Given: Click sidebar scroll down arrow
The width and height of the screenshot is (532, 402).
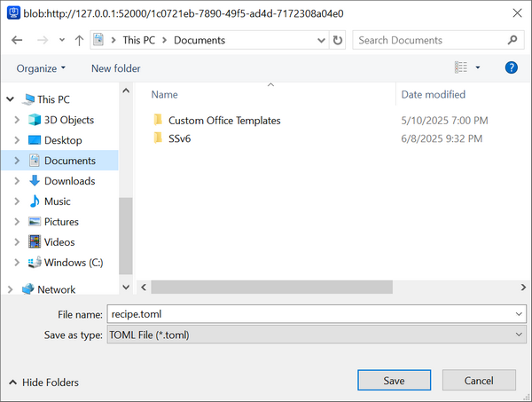Looking at the screenshot, I should click(126, 288).
